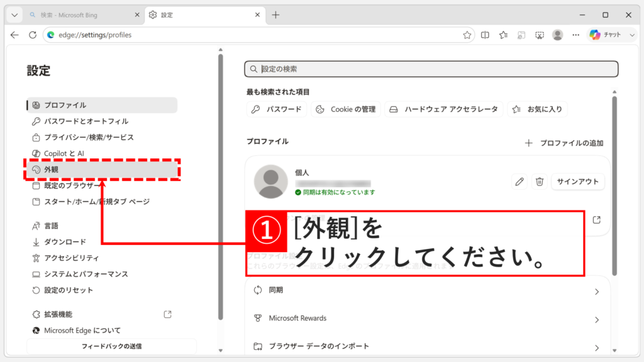Click プロファイルの追加 to add a profile
Screen dimensions: 644x362
coord(564,143)
